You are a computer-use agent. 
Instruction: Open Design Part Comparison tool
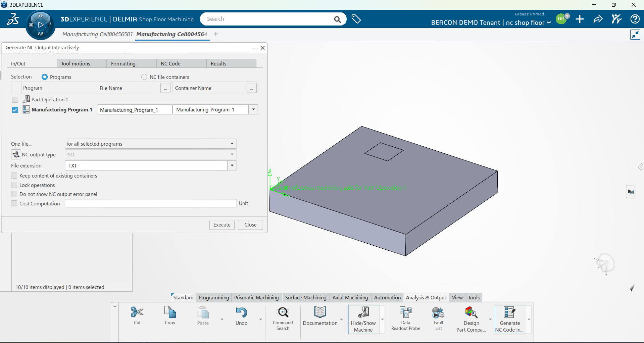click(x=472, y=319)
